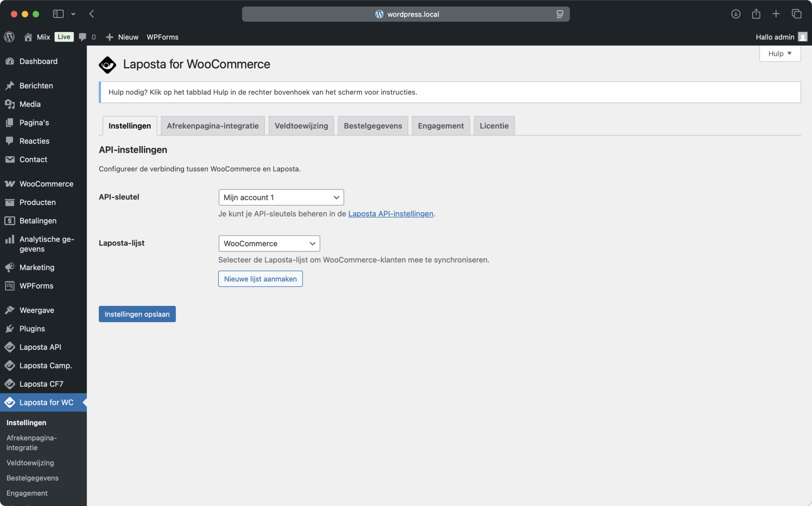The height and width of the screenshot is (506, 812).
Task: Open the API-sleutel dropdown Mijn account 1
Action: click(x=281, y=197)
